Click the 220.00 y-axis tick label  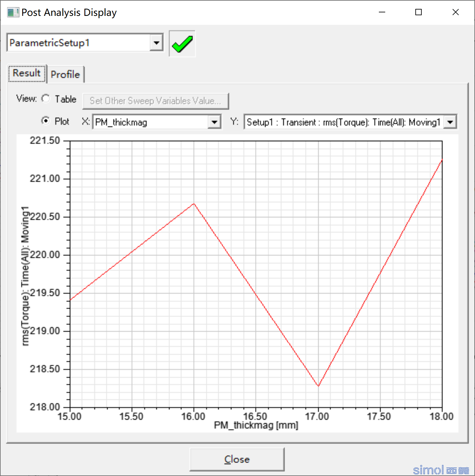click(x=45, y=255)
